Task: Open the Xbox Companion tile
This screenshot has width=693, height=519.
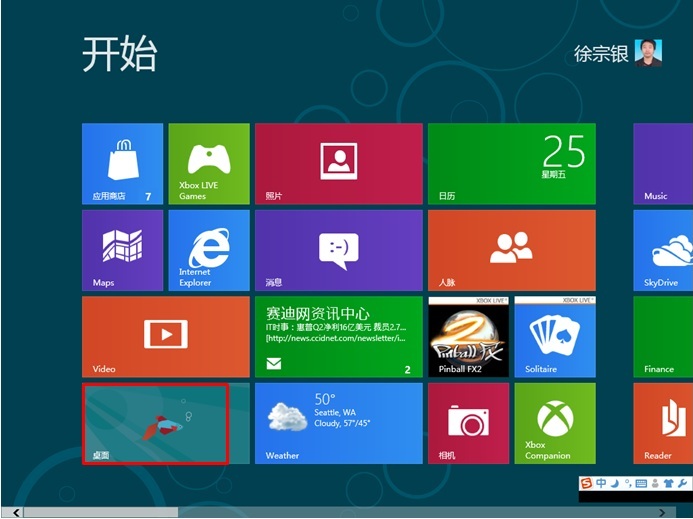Action: point(555,424)
